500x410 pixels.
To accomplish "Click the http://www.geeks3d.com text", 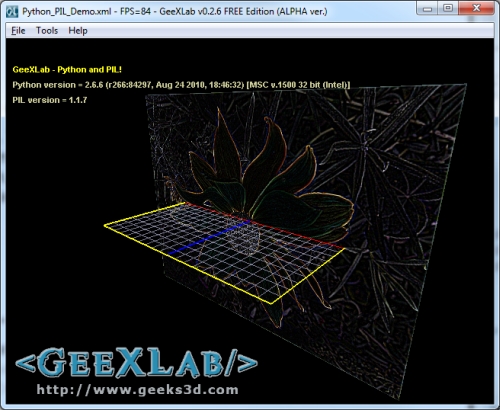I will 137,390.
